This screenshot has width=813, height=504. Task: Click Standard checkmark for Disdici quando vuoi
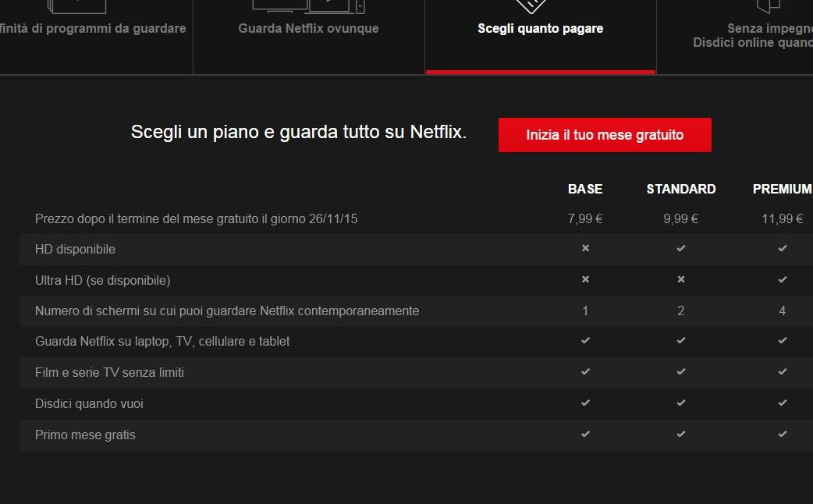681,403
